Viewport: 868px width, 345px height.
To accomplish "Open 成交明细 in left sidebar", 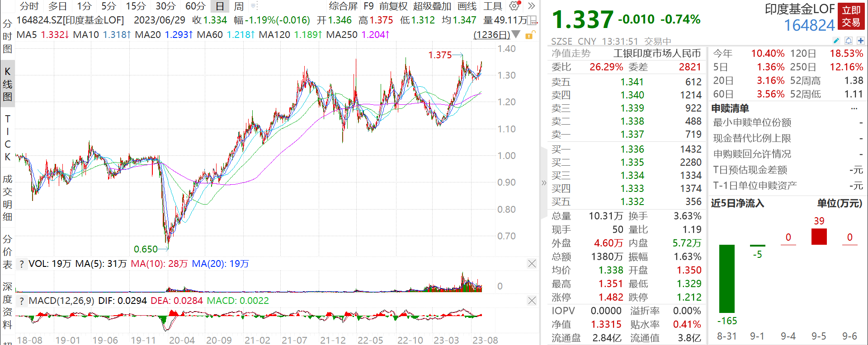I will (x=7, y=198).
